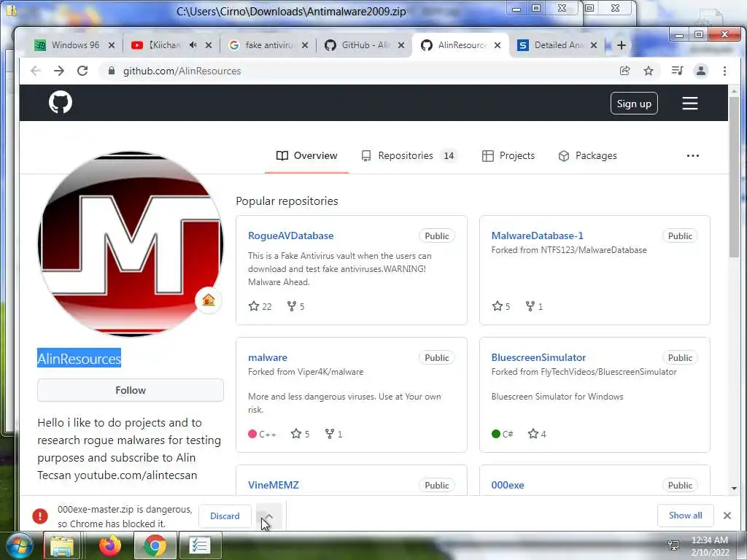This screenshot has width=747, height=560.
Task: Click the star count on BluescreenSimulator
Action: click(x=537, y=434)
